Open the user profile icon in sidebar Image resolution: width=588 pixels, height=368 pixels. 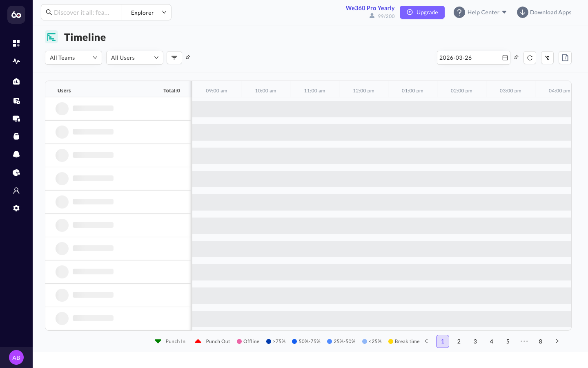pyautogui.click(x=16, y=191)
